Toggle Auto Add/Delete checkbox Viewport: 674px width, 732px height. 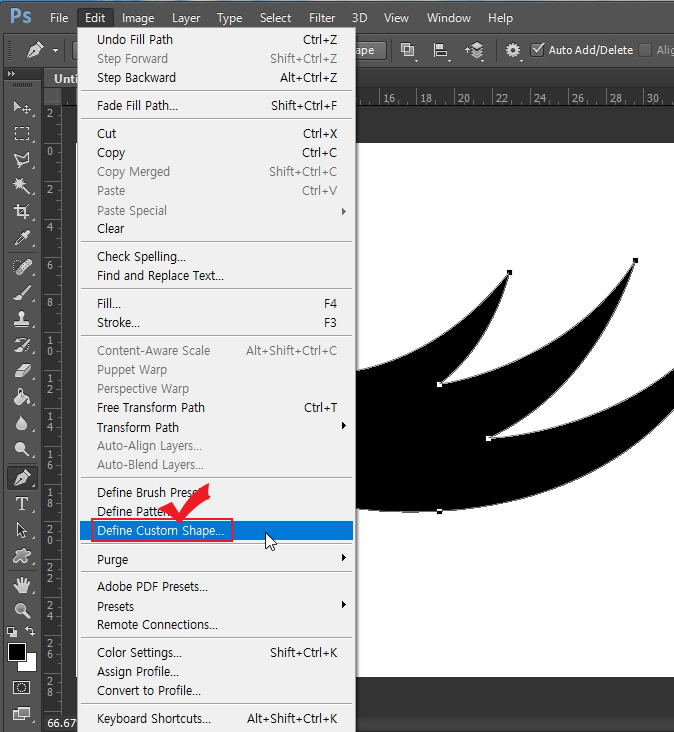click(538, 49)
